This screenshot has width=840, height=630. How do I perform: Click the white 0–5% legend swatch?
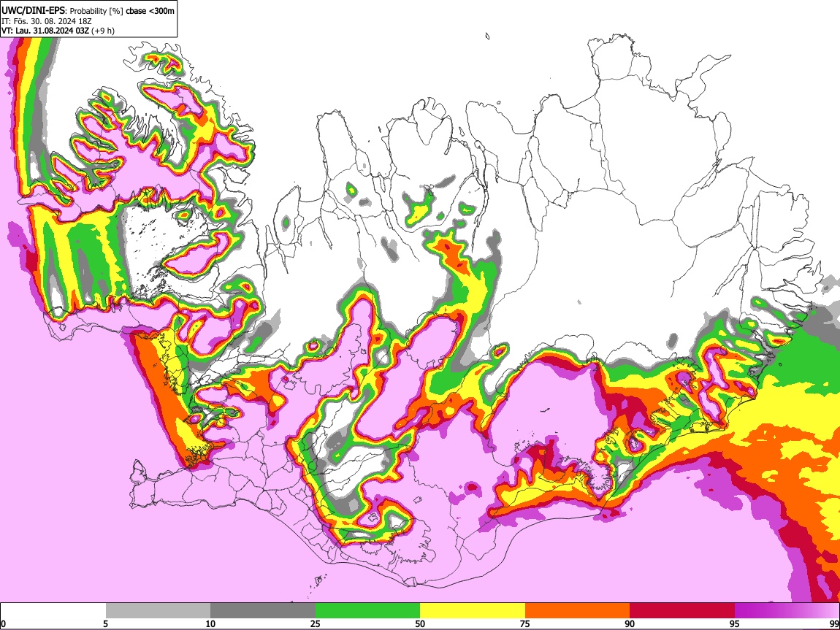click(x=53, y=611)
